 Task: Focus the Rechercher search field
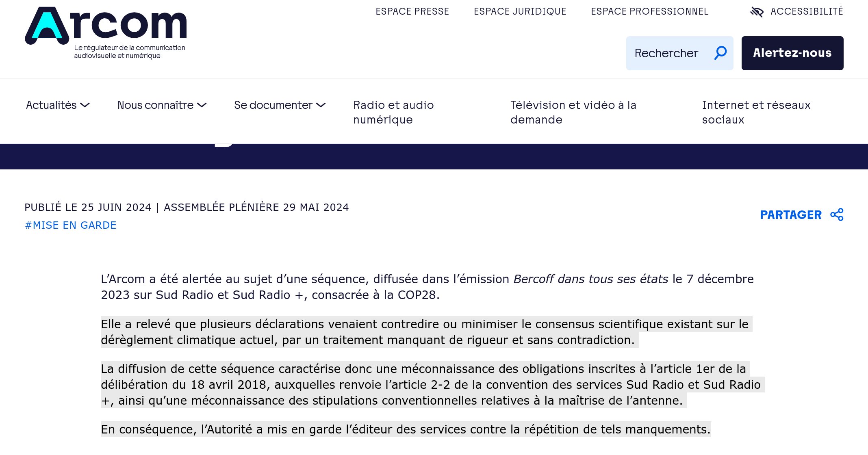pyautogui.click(x=666, y=53)
